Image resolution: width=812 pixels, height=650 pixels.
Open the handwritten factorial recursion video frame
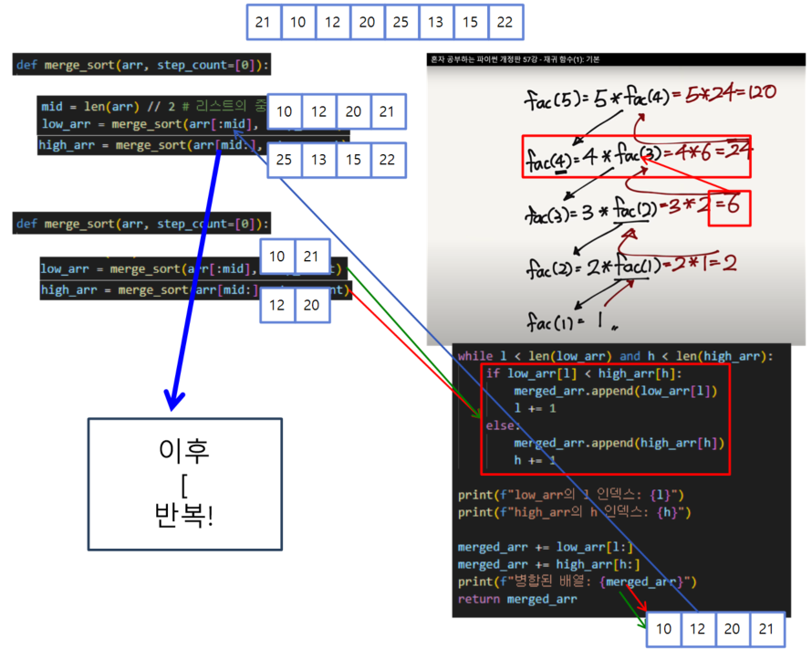click(x=616, y=199)
